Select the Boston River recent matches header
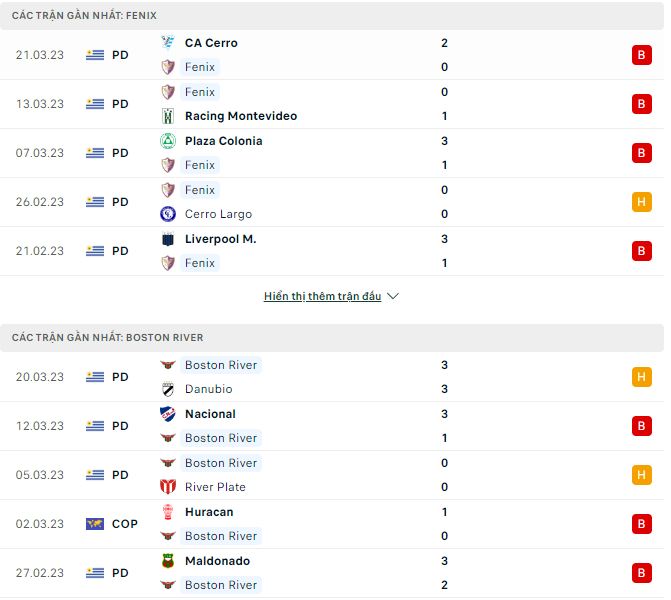671x600 pixels. coord(107,338)
